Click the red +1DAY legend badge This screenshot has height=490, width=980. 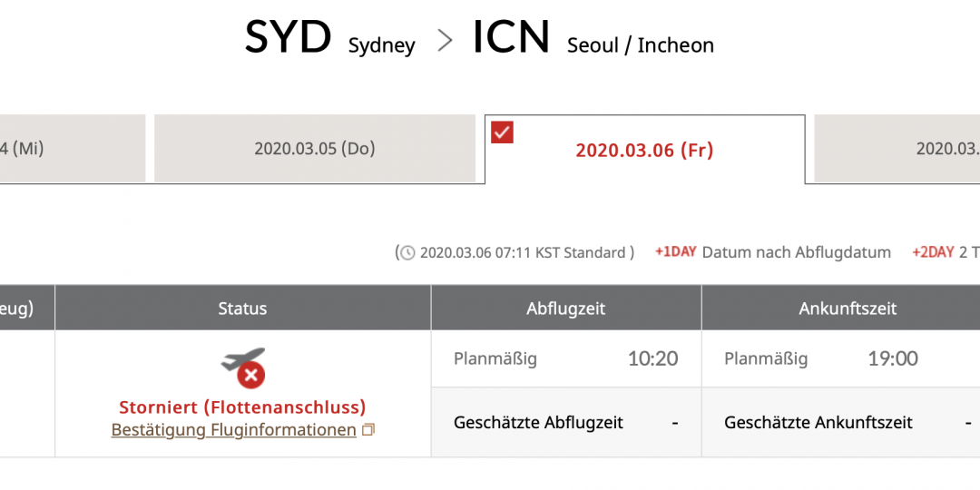[x=676, y=252]
